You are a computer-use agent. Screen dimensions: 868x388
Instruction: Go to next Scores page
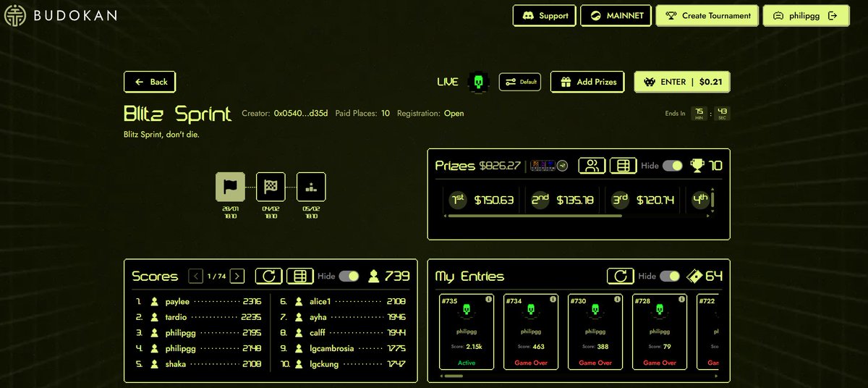[237, 276]
